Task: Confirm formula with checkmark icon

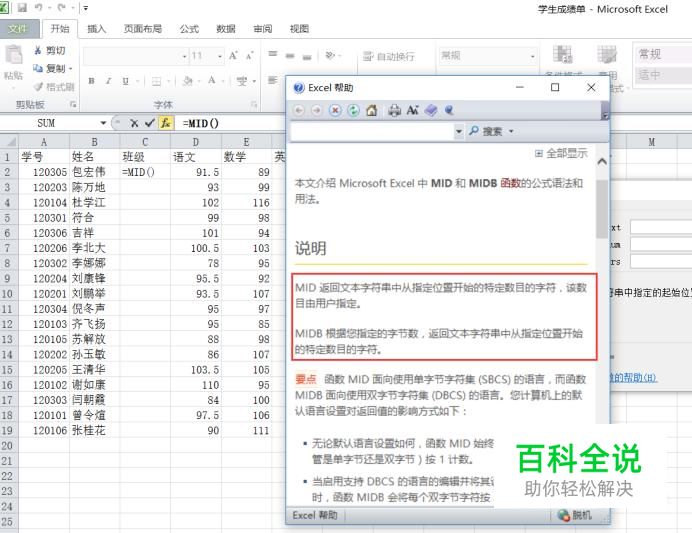Action: (x=149, y=123)
